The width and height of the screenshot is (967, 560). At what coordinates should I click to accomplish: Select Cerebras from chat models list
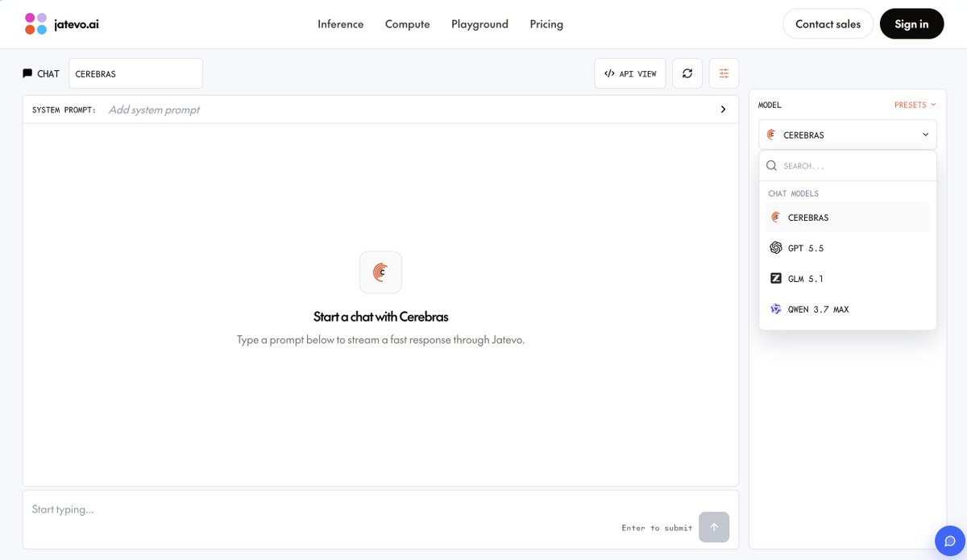pyautogui.click(x=848, y=218)
